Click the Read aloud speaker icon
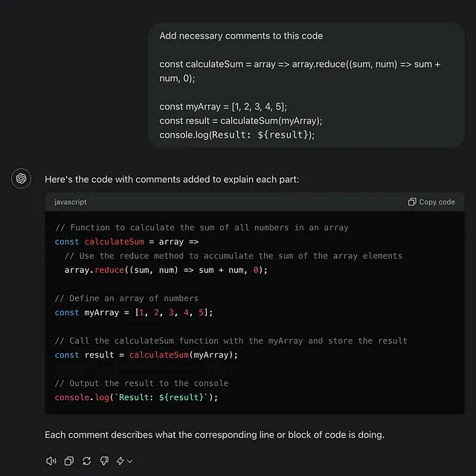 51,461
